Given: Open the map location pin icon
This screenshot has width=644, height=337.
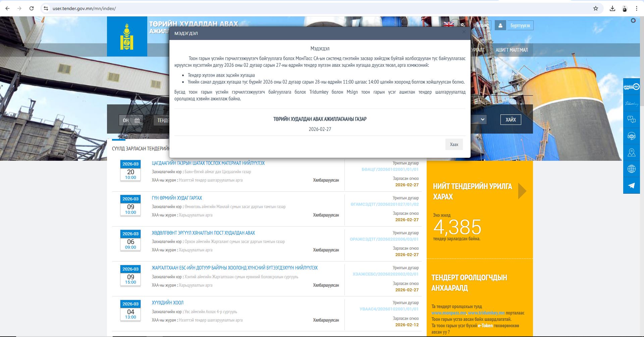Looking at the screenshot, I should (x=631, y=152).
